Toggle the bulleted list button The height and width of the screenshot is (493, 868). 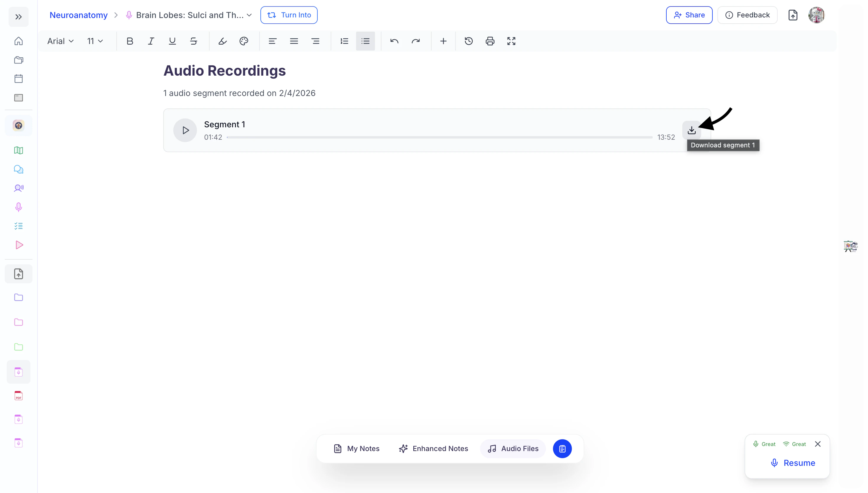point(365,41)
